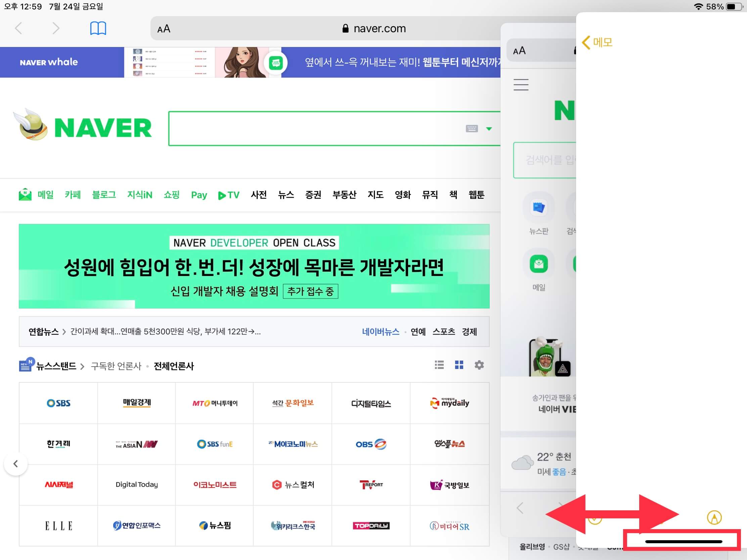The height and width of the screenshot is (560, 747).
Task: Click the Safari back arrow
Action: (x=19, y=28)
